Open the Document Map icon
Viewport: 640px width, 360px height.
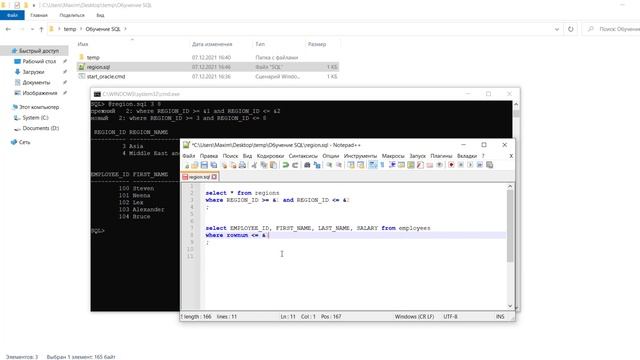coord(411,165)
